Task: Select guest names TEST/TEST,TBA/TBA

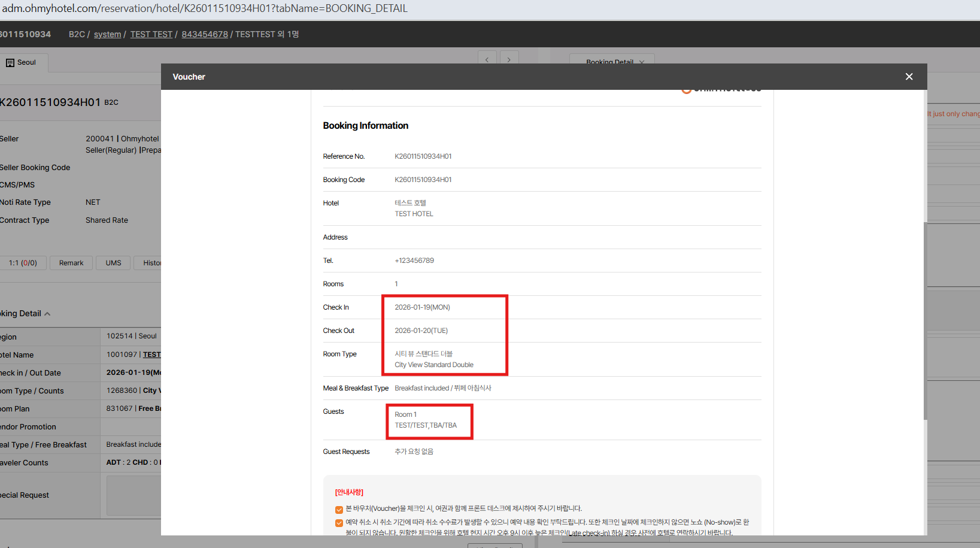Action: click(426, 425)
